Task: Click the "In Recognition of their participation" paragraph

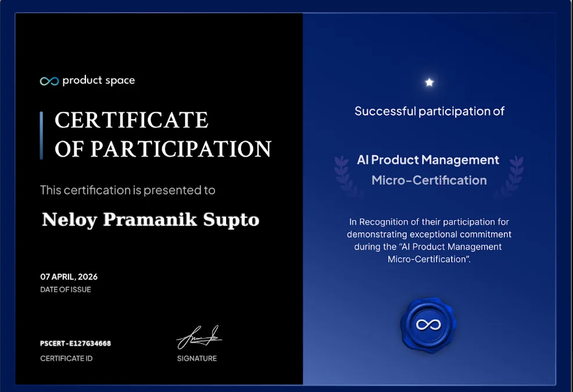Action: pos(429,240)
